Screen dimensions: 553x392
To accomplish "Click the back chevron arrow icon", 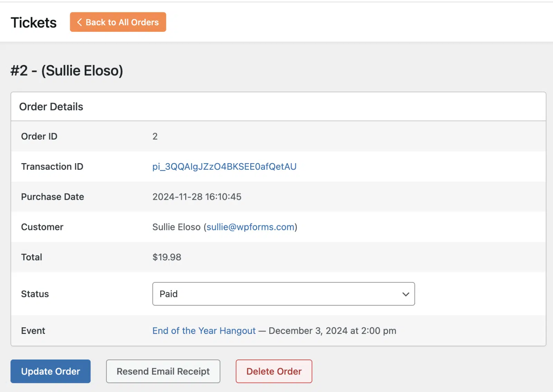I will coord(79,22).
